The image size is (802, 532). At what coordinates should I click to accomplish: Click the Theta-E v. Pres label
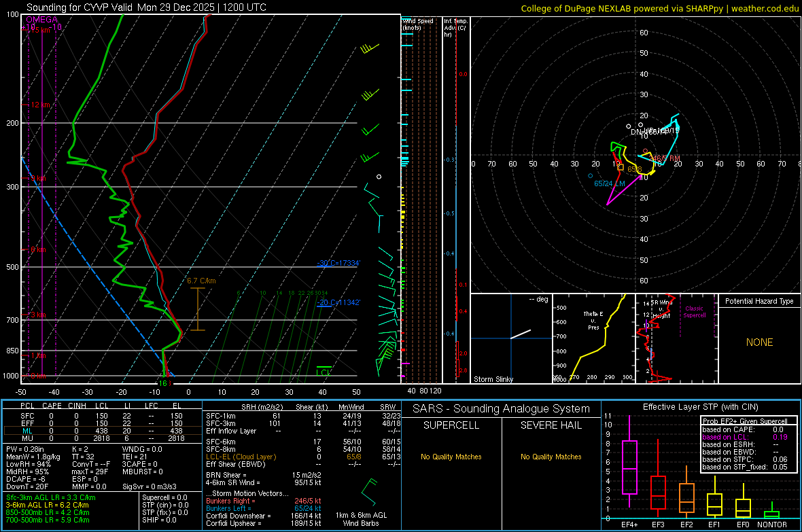tap(593, 320)
